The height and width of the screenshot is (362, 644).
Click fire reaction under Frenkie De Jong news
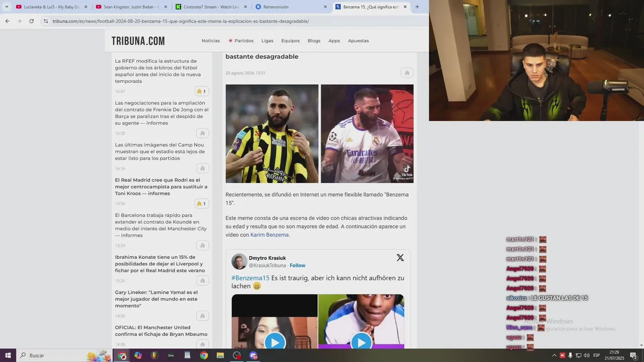pos(202,133)
